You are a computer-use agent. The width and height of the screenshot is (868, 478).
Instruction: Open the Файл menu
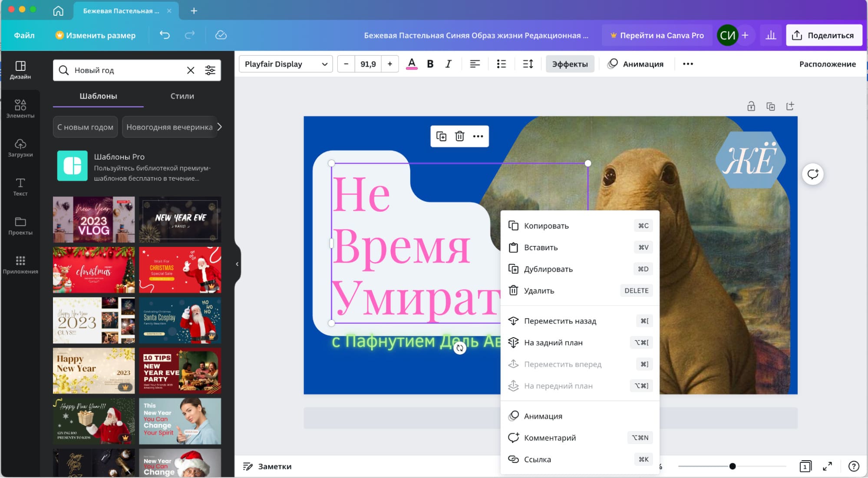point(24,35)
